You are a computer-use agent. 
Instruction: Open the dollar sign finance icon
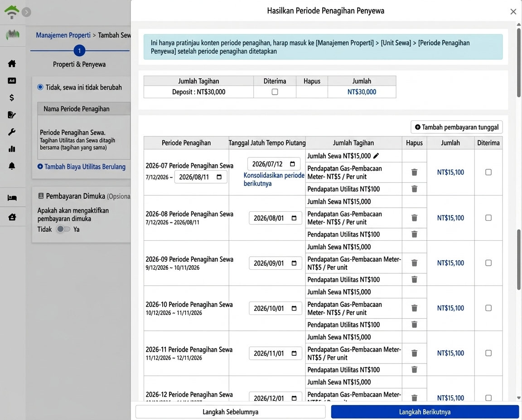12,97
